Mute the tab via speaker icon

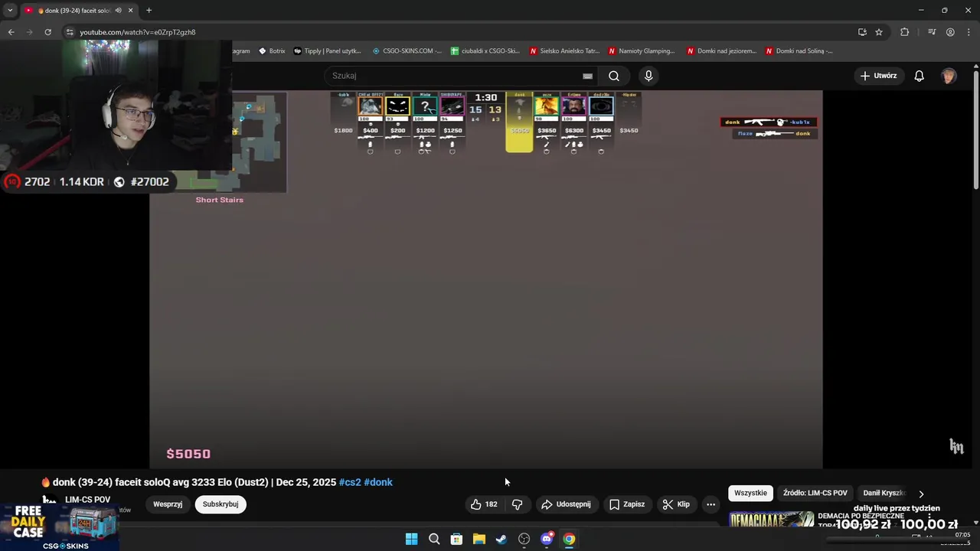pyautogui.click(x=118, y=11)
